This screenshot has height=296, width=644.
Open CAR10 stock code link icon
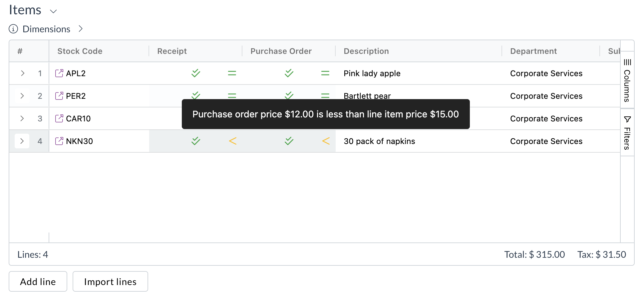59,118
